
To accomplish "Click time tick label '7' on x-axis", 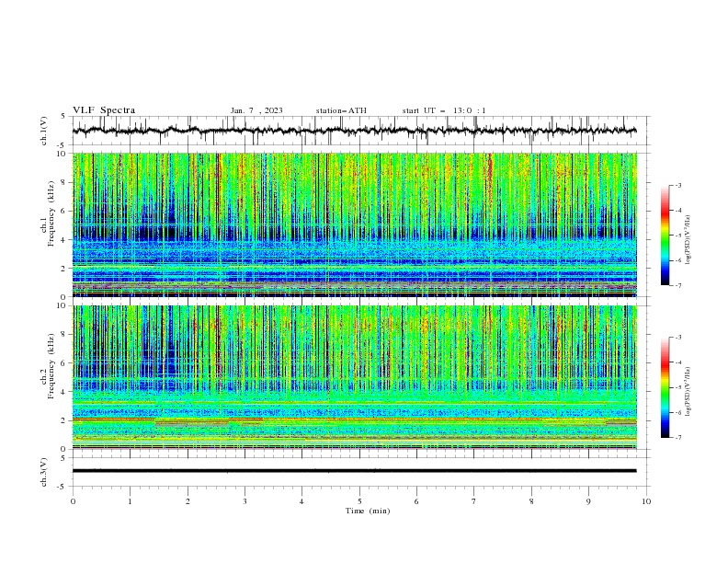I will pos(474,501).
